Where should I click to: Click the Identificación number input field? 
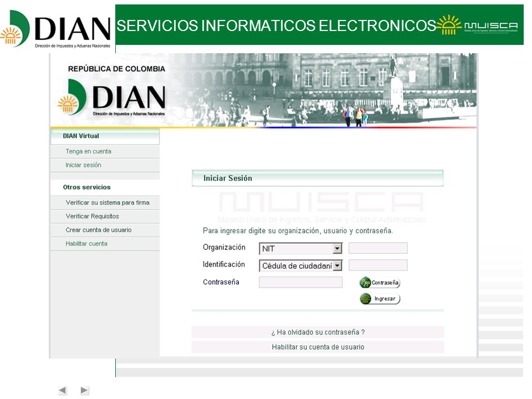tap(378, 265)
